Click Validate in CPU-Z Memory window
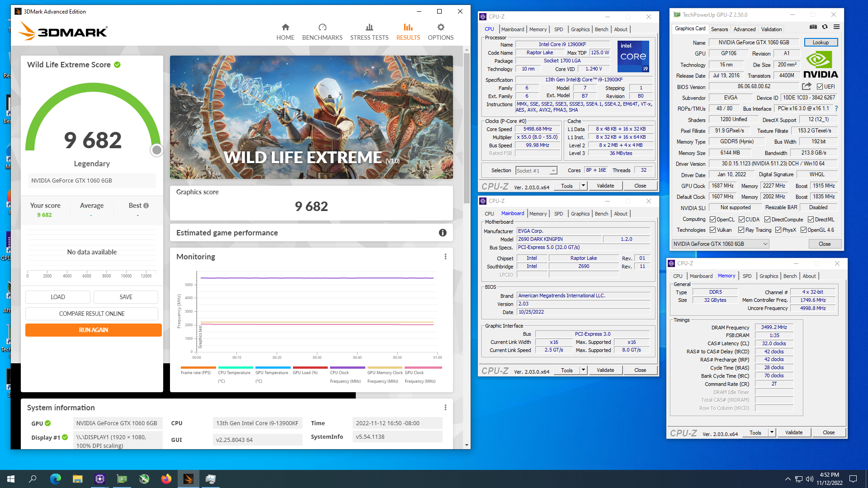The height and width of the screenshot is (488, 868). point(793,432)
